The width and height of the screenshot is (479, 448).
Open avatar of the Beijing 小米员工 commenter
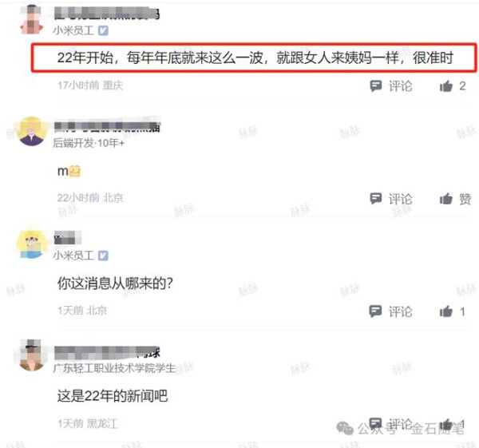(x=31, y=244)
